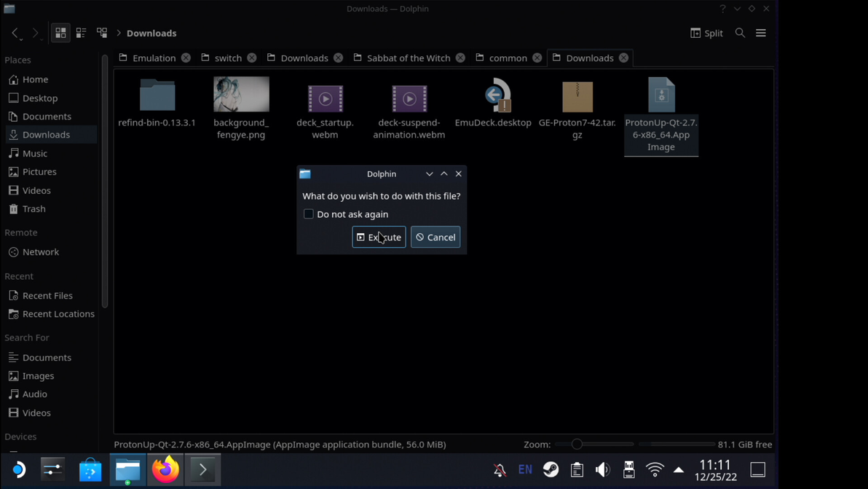Viewport: 868px width, 489px height.
Task: Open Discover store from taskbar
Action: pyautogui.click(x=90, y=470)
